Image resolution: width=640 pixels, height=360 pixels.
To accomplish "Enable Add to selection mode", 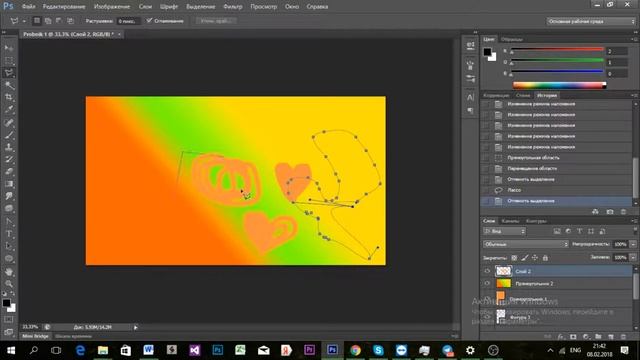I will tap(48, 20).
